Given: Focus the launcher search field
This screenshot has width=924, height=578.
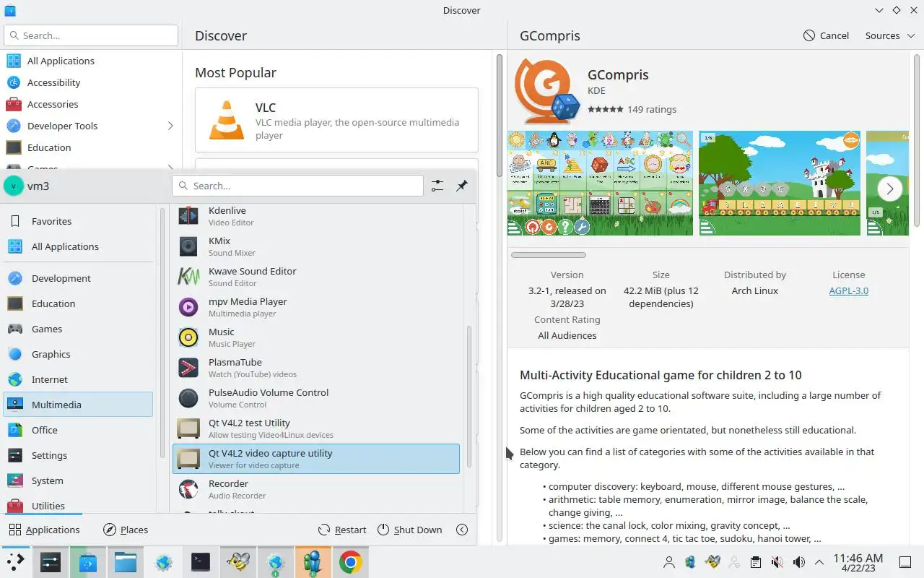Looking at the screenshot, I should (x=297, y=186).
